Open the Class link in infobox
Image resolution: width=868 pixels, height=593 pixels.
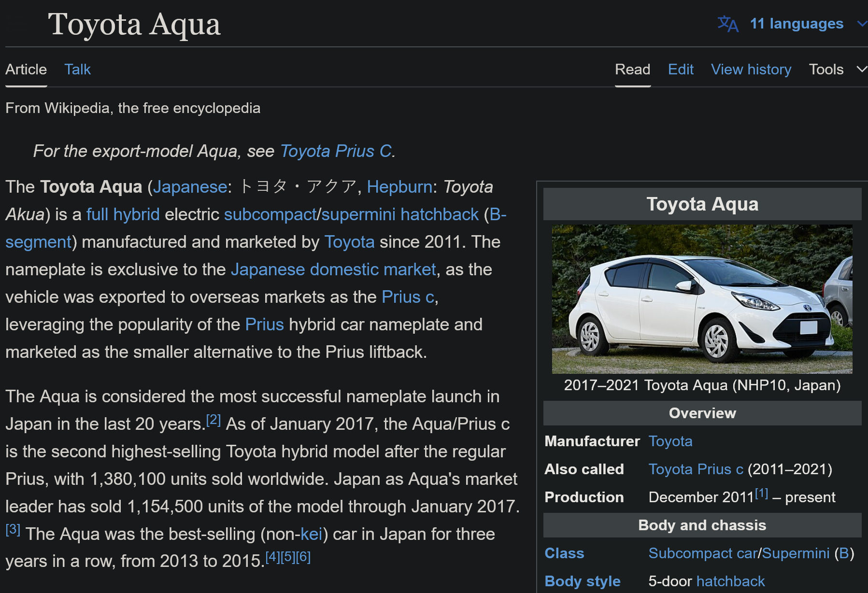[564, 553]
